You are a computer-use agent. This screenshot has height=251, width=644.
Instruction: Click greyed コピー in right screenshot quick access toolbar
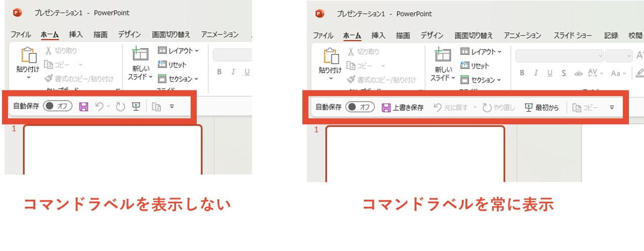(x=586, y=108)
